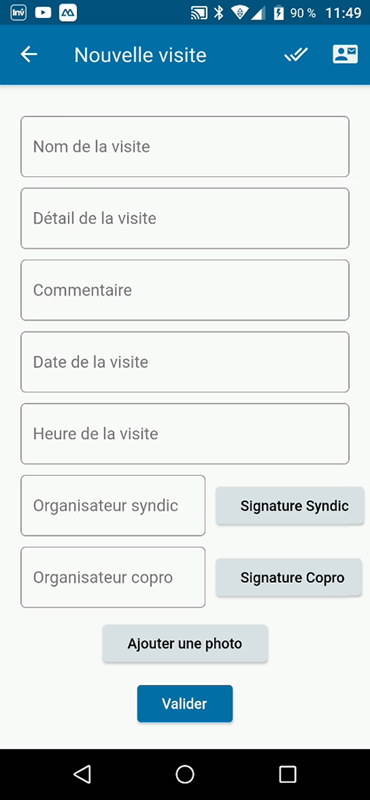This screenshot has width=370, height=800.
Task: Tap the double checkmark icon
Action: 296,55
